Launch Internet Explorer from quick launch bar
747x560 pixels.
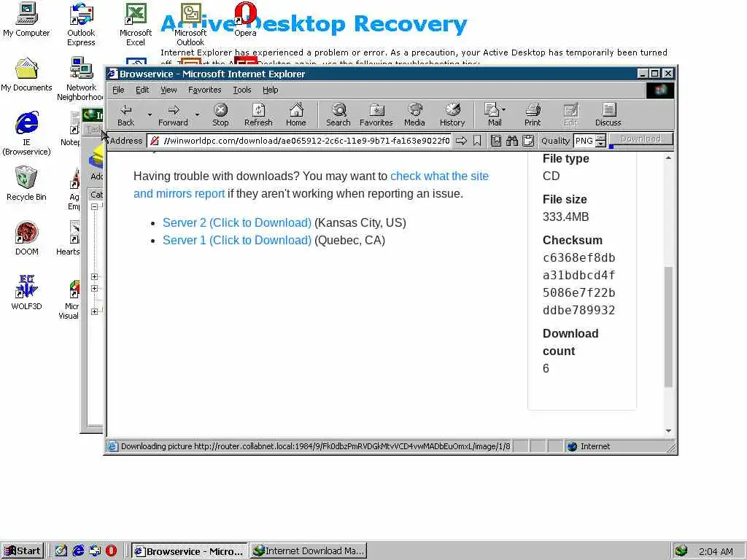click(78, 551)
